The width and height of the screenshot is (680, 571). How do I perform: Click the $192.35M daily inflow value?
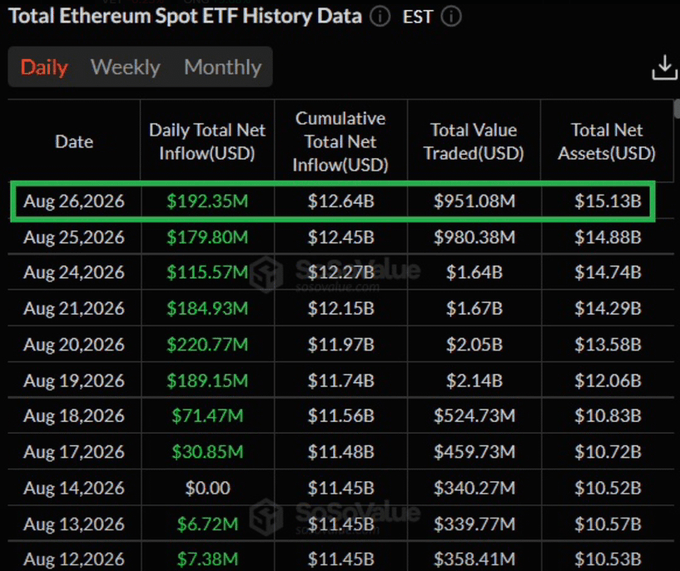(207, 201)
